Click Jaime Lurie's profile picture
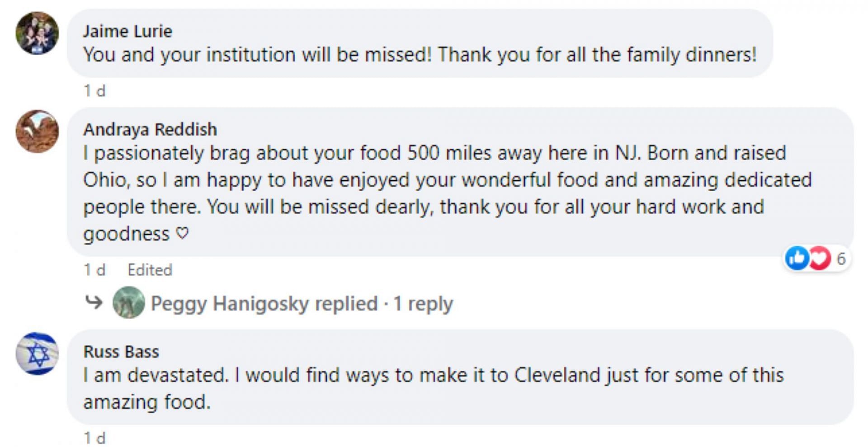The width and height of the screenshot is (868, 447). pos(37,33)
